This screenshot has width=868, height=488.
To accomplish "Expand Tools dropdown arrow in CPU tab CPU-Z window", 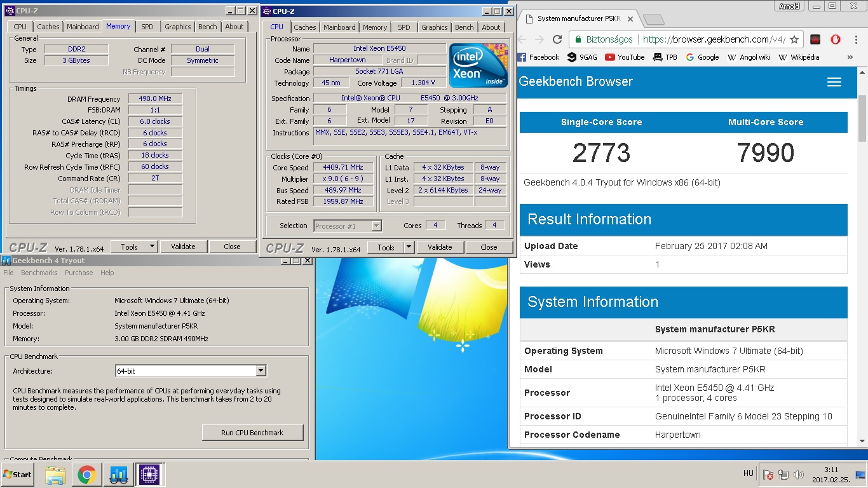I will pos(409,247).
